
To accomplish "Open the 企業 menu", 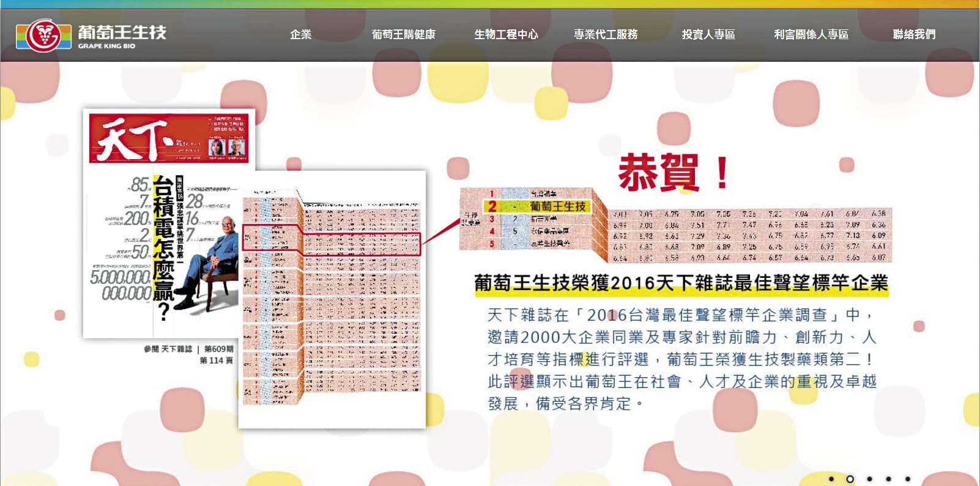I will (300, 34).
